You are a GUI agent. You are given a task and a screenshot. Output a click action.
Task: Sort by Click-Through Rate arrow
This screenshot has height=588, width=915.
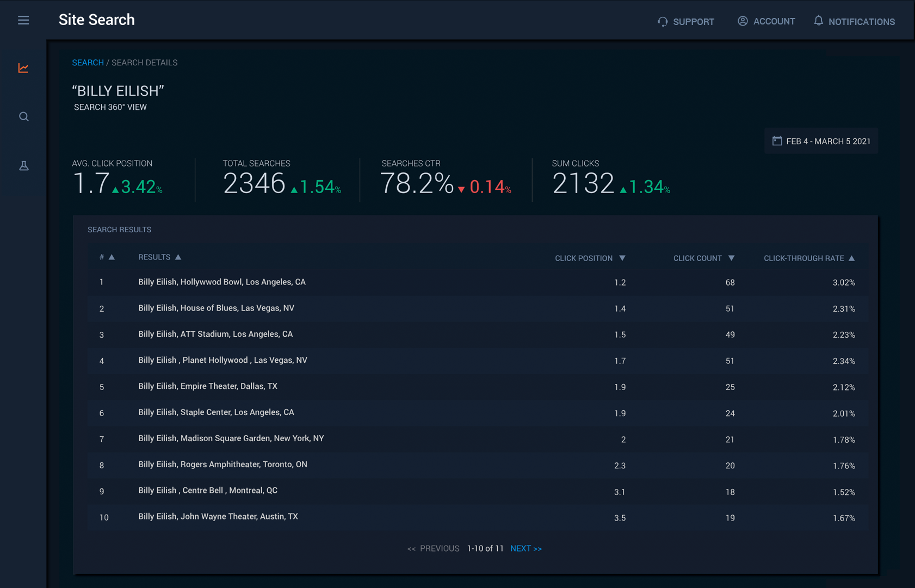click(x=851, y=258)
